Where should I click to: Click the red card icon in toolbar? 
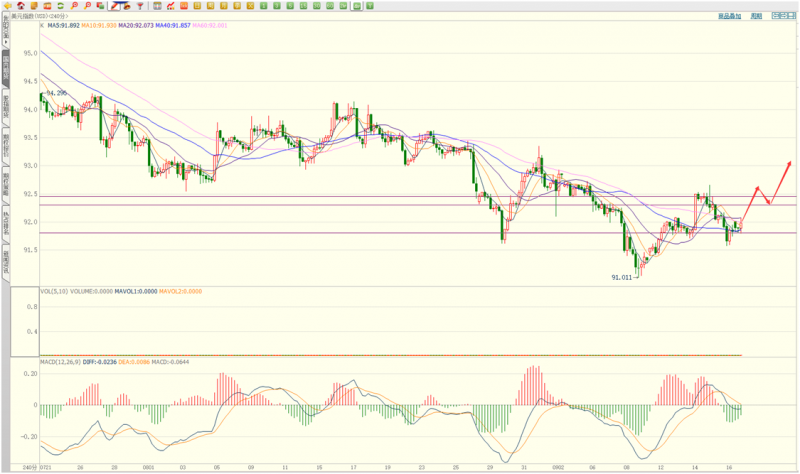47,6
